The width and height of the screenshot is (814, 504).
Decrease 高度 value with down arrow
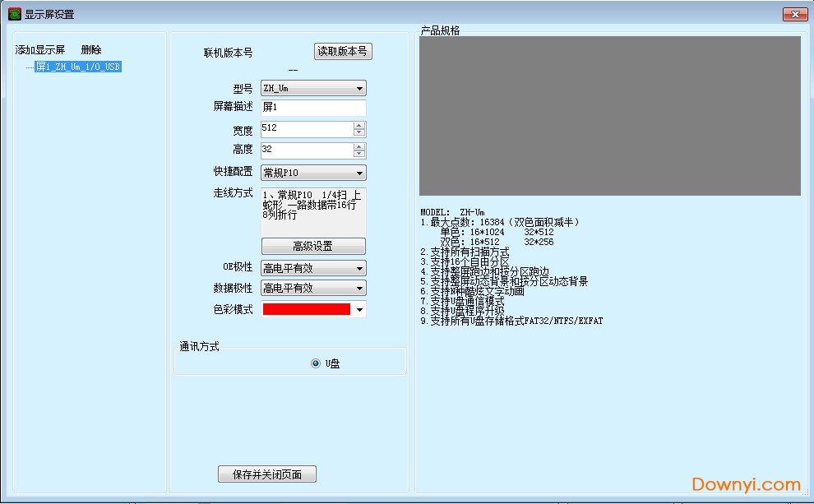coord(358,154)
